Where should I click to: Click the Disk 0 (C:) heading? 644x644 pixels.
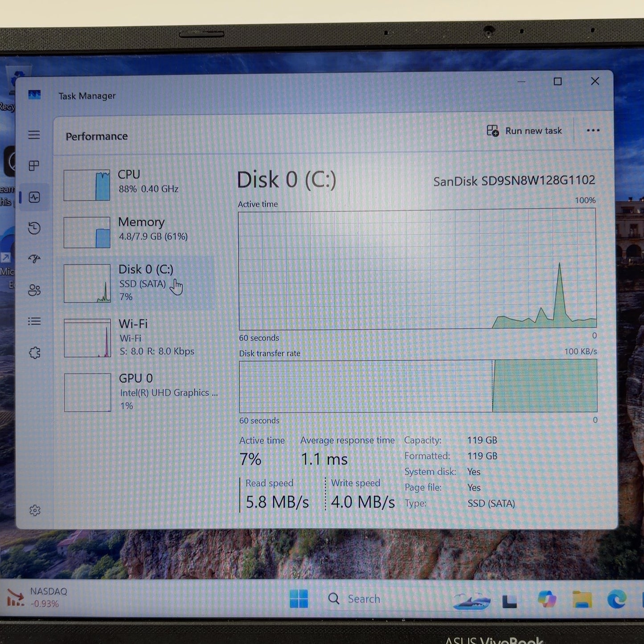287,180
